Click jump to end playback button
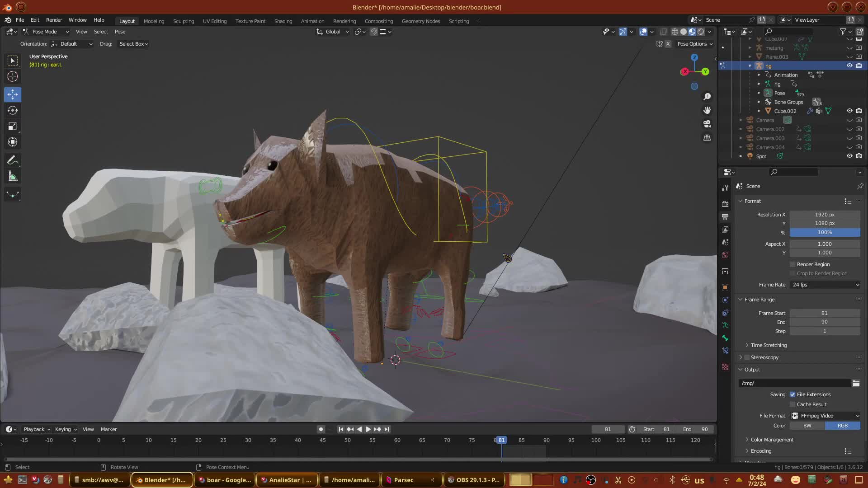 coord(387,429)
